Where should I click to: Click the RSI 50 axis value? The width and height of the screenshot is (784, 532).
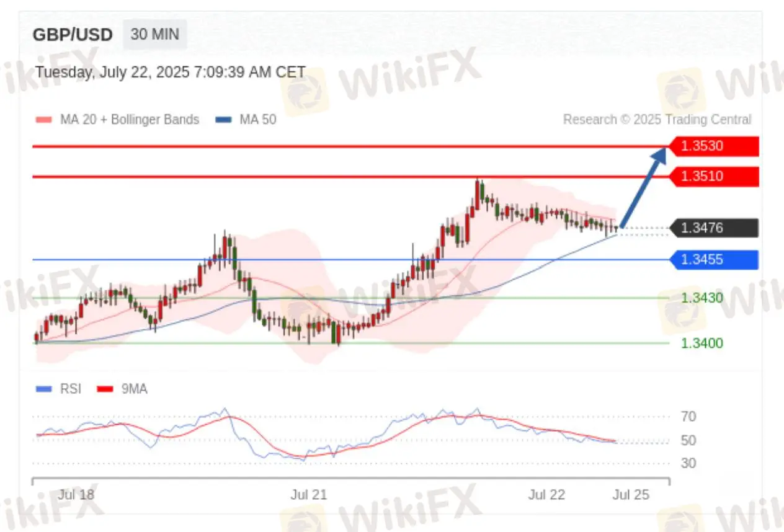coord(688,441)
